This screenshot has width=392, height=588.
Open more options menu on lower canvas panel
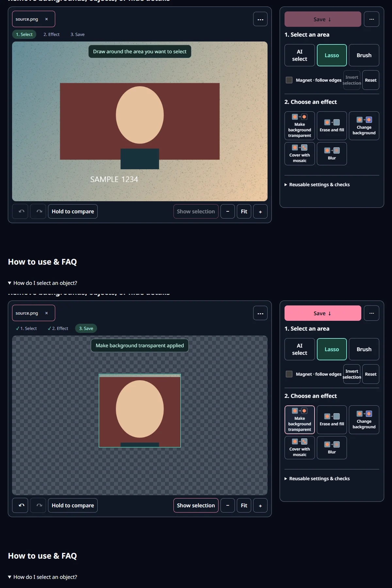point(260,313)
